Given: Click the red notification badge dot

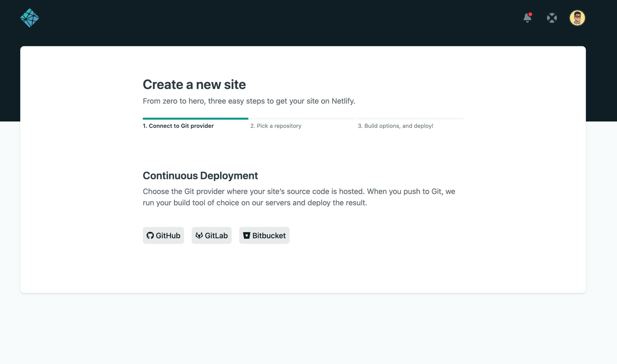Looking at the screenshot, I should pos(530,14).
